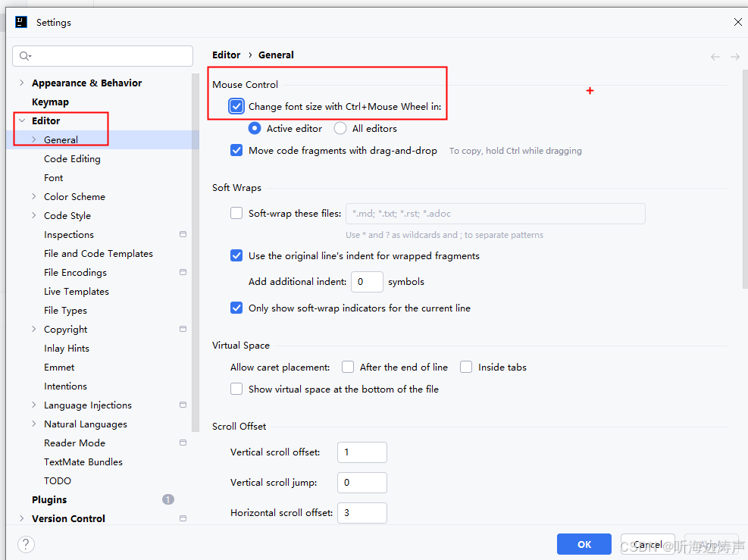Select the Active editor radio button
Viewport: 748px width, 560px height.
click(x=255, y=128)
